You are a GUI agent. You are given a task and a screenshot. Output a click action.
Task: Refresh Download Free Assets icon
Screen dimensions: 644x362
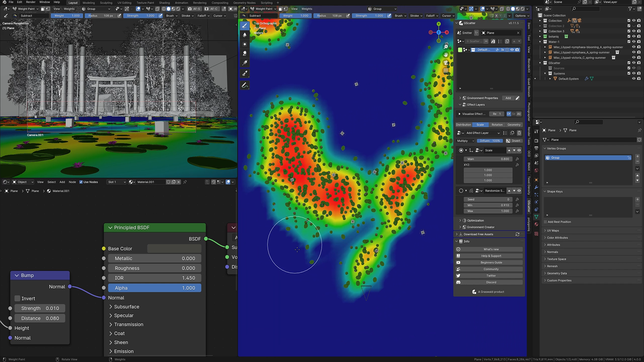point(518,234)
